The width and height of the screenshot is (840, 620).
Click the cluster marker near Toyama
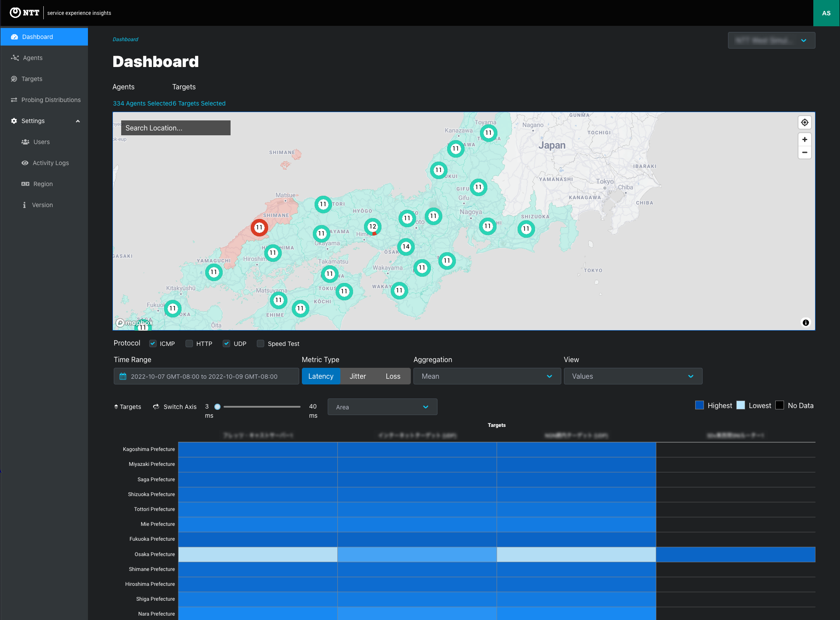click(489, 133)
